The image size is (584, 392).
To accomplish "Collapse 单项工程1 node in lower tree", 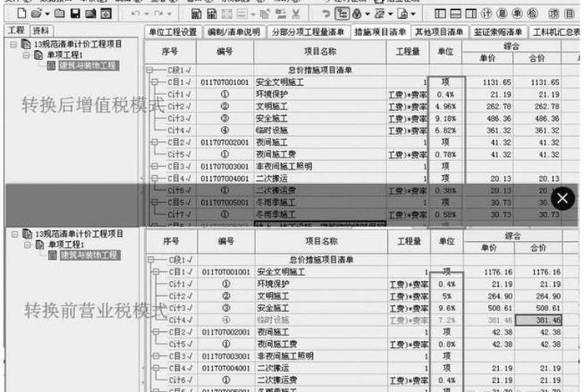I will click(x=27, y=245).
